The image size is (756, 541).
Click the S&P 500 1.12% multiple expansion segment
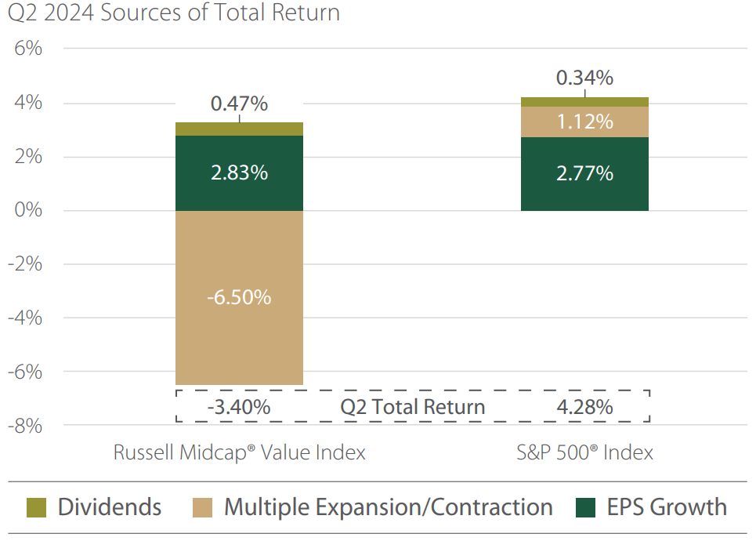(x=584, y=122)
